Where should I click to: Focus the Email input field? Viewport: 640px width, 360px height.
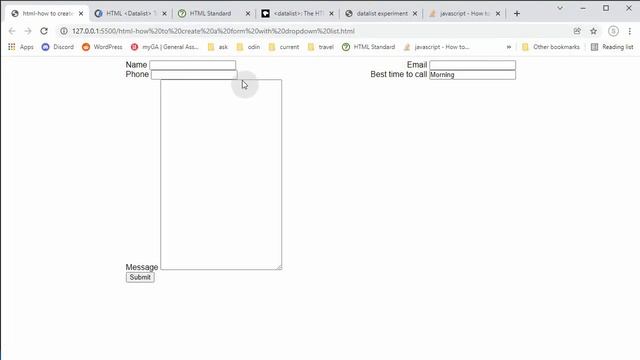point(472,65)
